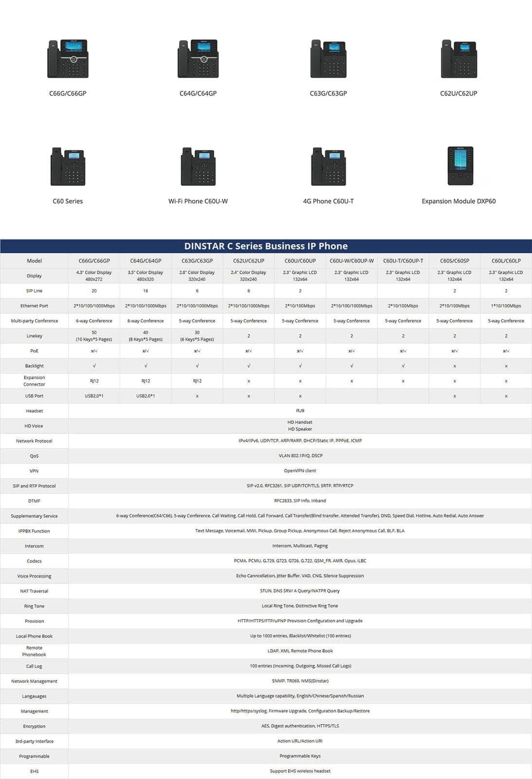Click the 'Provision' row label
Image resolution: width=532 pixels, height=779 pixels.
(x=34, y=621)
